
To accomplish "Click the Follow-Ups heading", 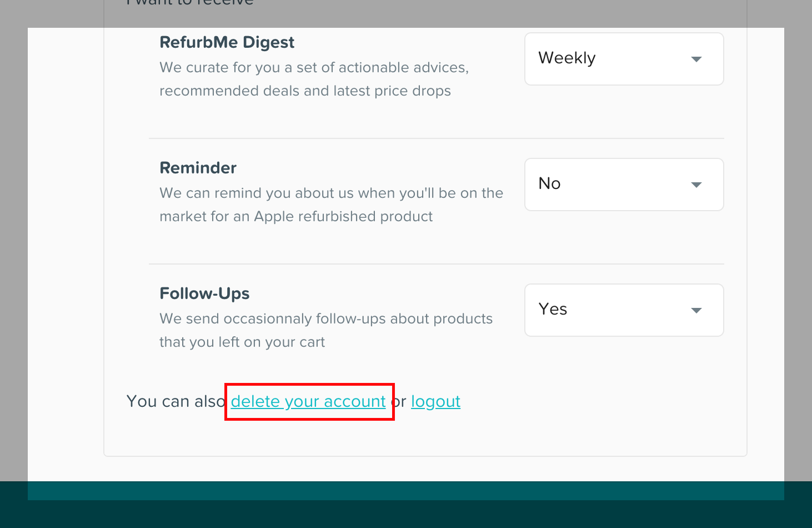I will [x=204, y=293].
